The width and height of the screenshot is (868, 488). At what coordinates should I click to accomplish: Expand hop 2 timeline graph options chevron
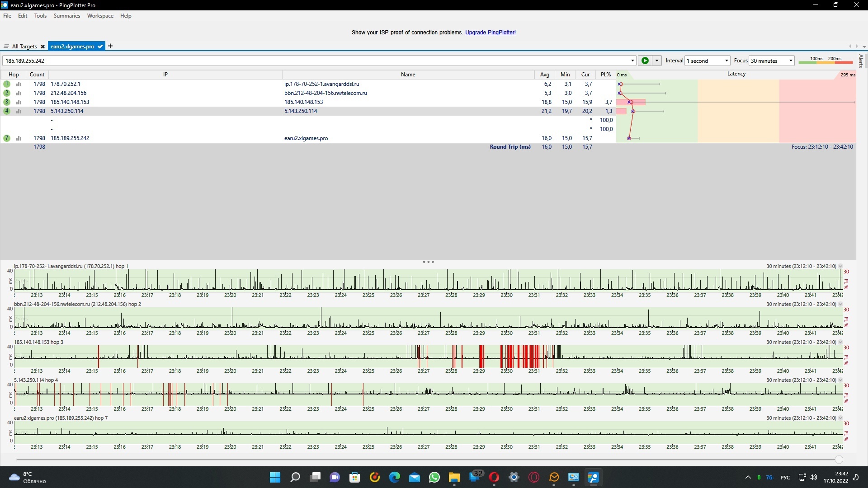[x=840, y=305]
